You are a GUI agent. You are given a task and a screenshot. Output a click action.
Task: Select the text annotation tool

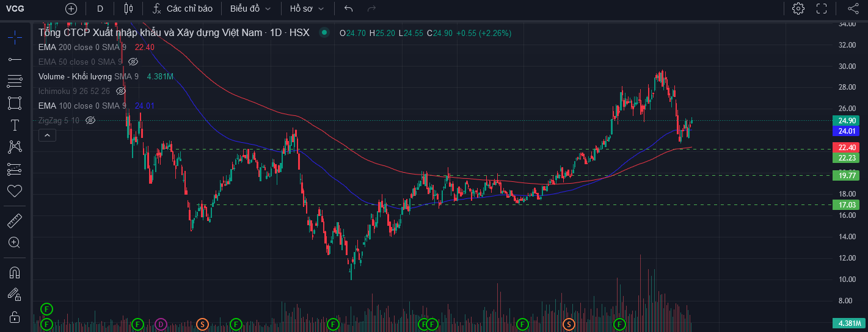click(15, 125)
